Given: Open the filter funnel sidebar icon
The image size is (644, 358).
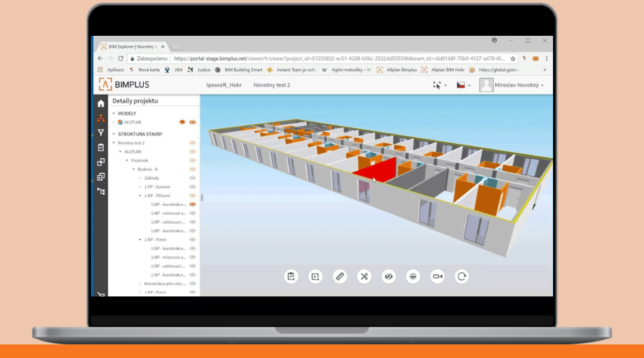Looking at the screenshot, I should tap(101, 132).
